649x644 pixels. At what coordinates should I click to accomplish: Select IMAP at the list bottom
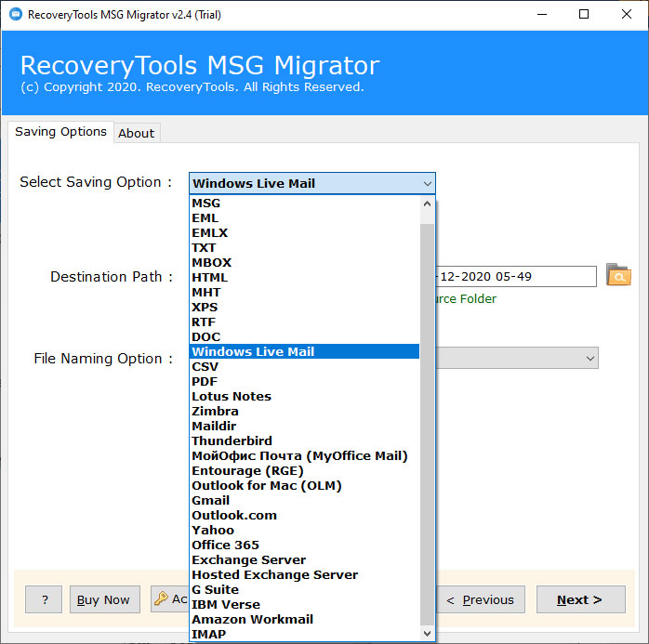tap(304, 634)
